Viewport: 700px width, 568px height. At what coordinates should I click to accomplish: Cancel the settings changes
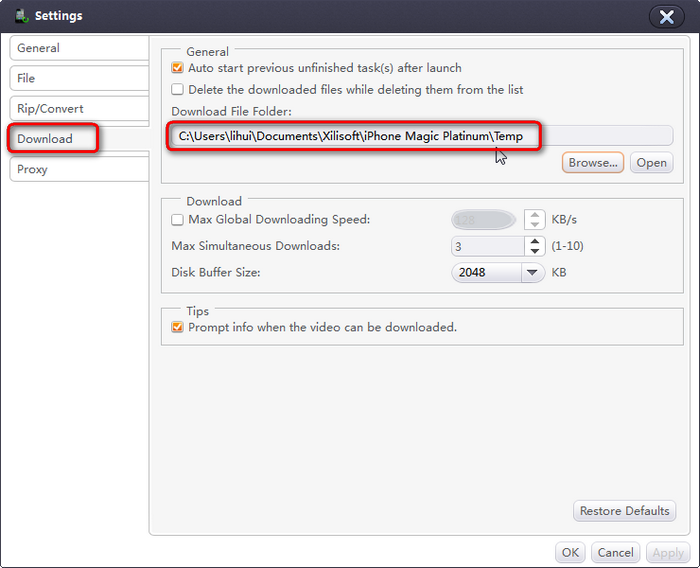point(615,552)
